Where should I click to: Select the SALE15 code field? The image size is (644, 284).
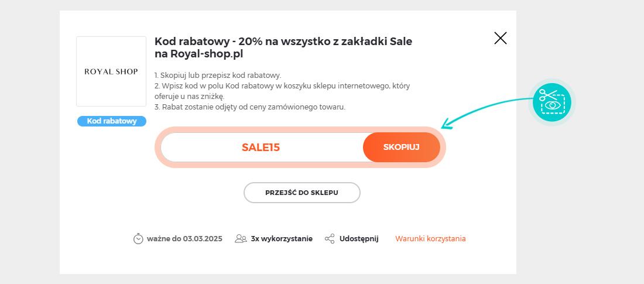tap(262, 147)
